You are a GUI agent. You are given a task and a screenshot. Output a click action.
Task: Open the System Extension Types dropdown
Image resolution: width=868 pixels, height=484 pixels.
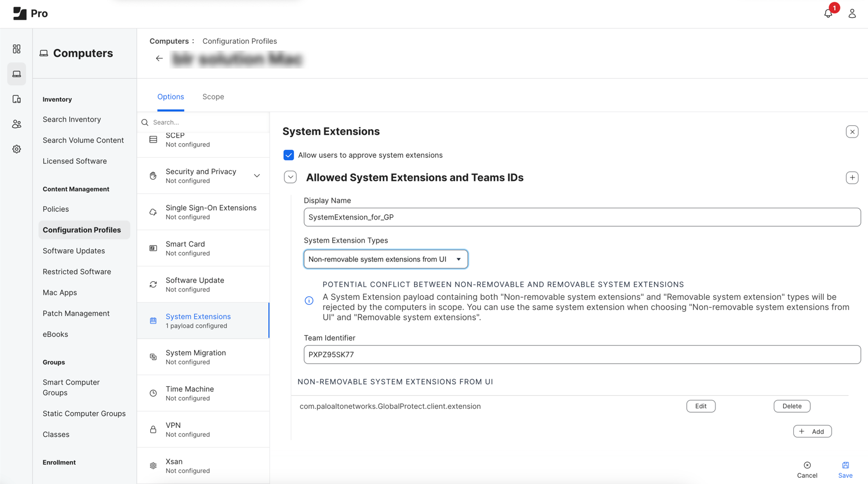point(385,259)
